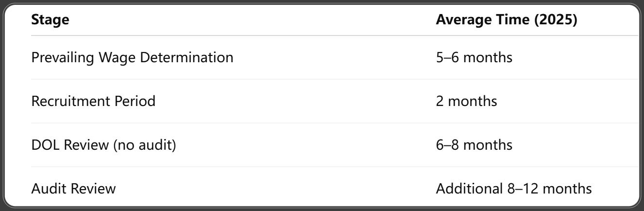Click the word Wage
Screen dimensions: 644x211
(117, 57)
